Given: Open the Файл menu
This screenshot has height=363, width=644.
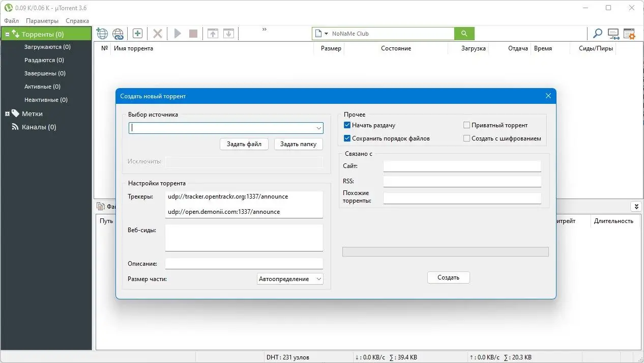Looking at the screenshot, I should [x=11, y=21].
